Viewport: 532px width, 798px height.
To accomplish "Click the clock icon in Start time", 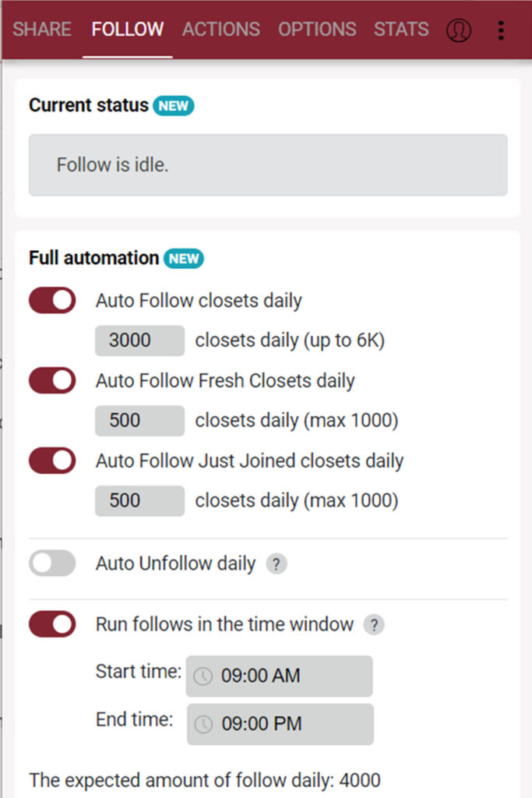I will (203, 676).
